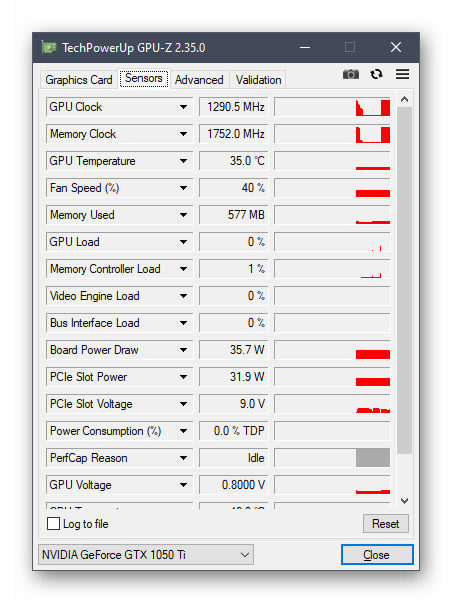This screenshot has height=603, width=452.
Task: Enable the Log to file checkbox
Action: pyautogui.click(x=53, y=523)
